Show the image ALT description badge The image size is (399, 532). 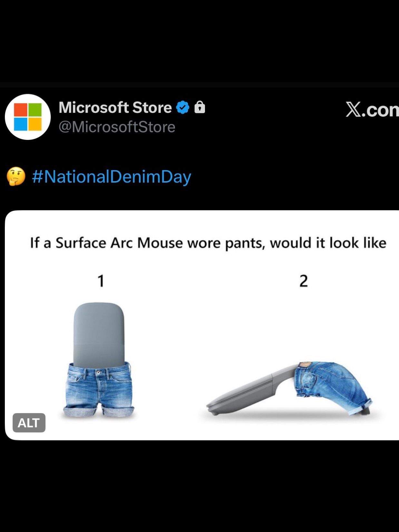pyautogui.click(x=29, y=422)
